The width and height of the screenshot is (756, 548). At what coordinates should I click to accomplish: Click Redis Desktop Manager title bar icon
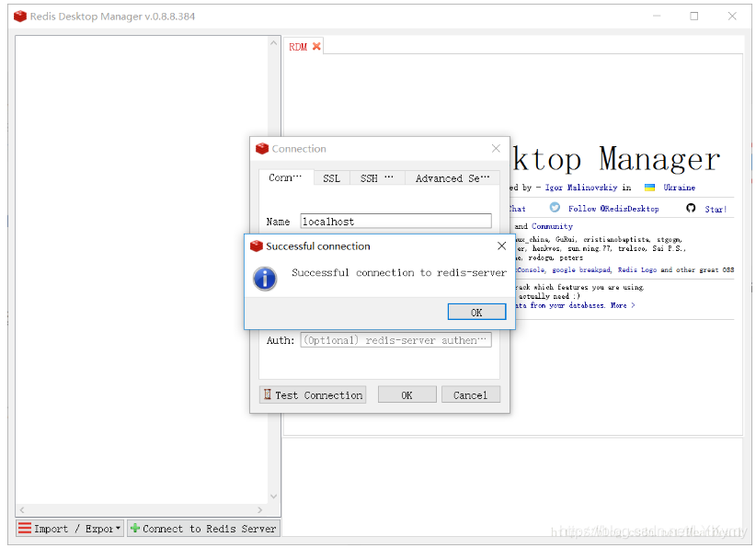[x=20, y=16]
